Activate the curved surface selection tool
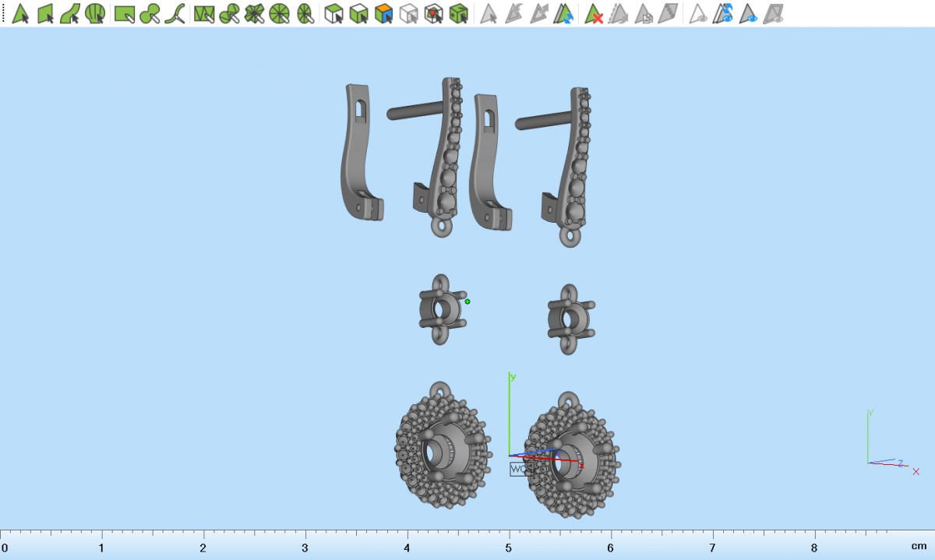The image size is (935, 560). [70, 13]
